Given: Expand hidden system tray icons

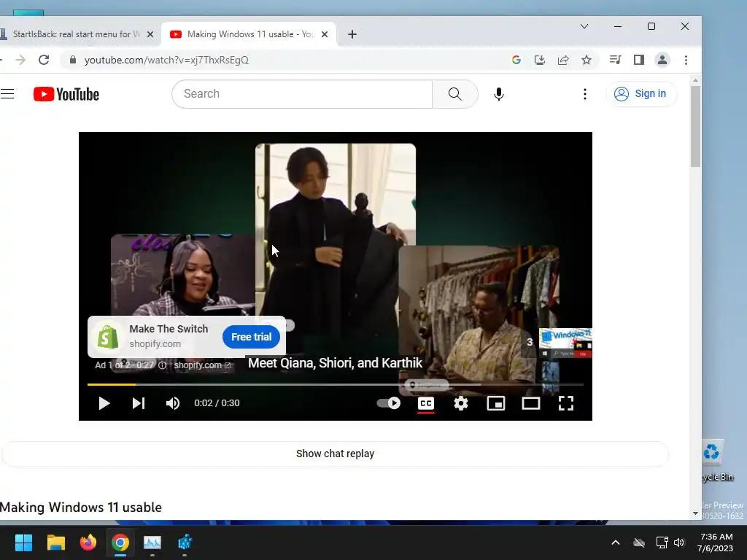Looking at the screenshot, I should 616,542.
